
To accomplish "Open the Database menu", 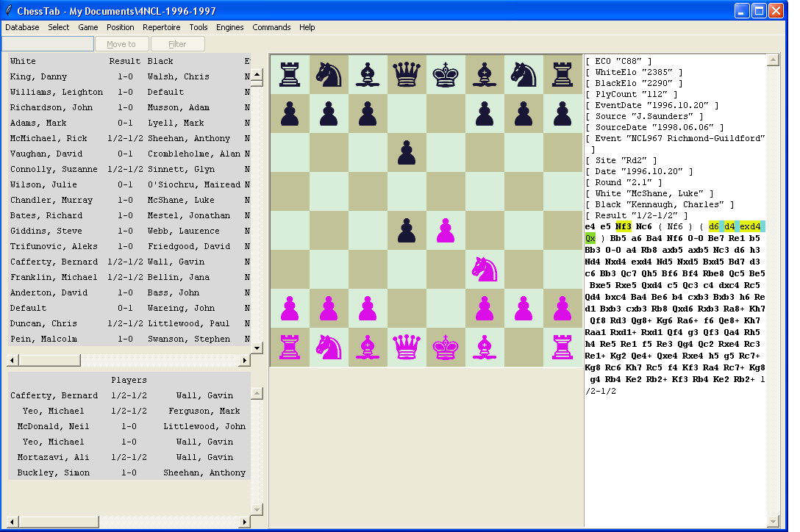I will pyautogui.click(x=21, y=27).
